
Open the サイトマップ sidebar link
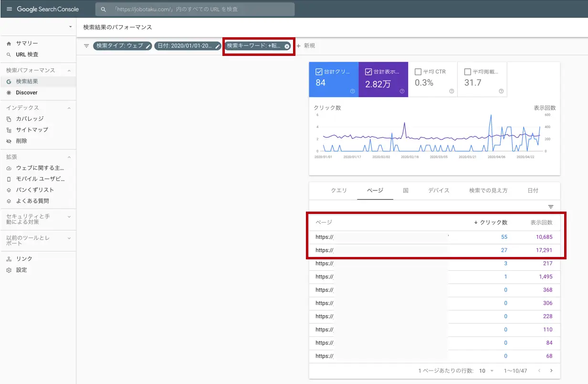click(31, 129)
